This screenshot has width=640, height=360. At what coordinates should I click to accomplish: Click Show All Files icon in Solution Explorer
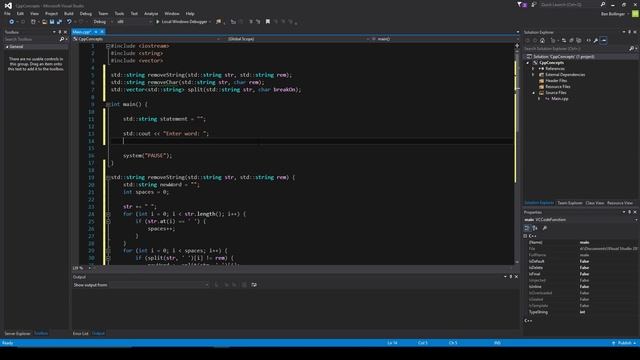(578, 40)
